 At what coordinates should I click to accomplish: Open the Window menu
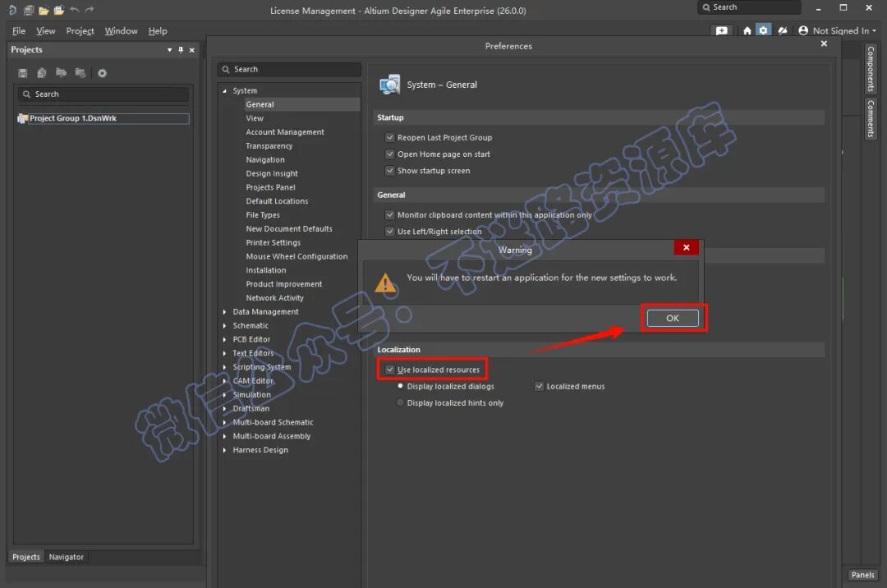(x=121, y=31)
